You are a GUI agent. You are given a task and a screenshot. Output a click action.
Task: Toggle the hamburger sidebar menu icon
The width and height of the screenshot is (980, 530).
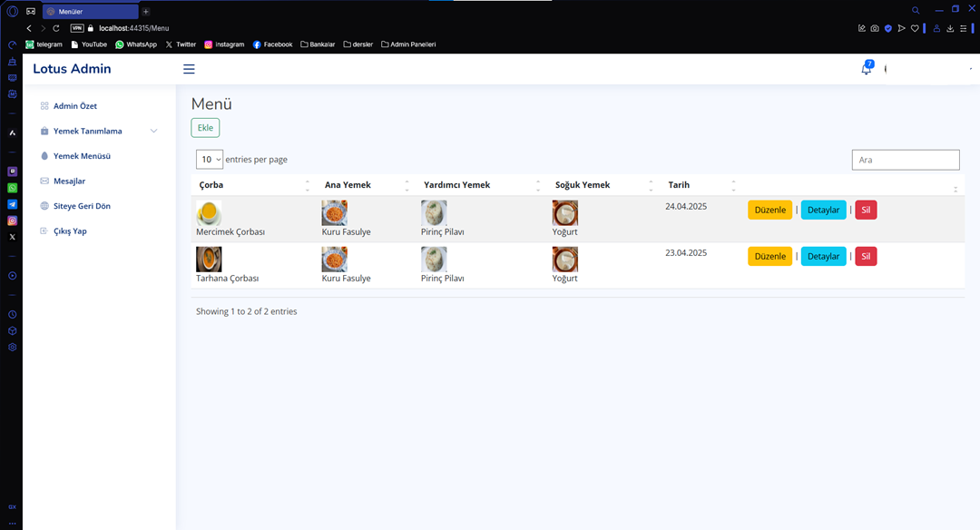[189, 69]
